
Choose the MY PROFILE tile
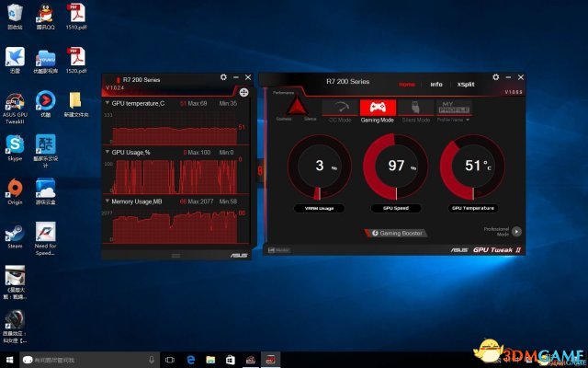(x=454, y=108)
